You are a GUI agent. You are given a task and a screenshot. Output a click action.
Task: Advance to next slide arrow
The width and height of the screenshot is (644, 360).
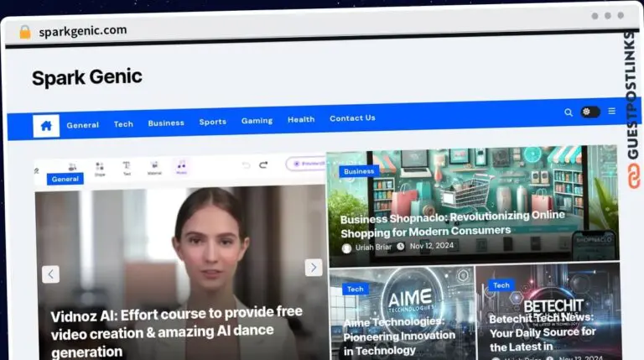(x=314, y=268)
